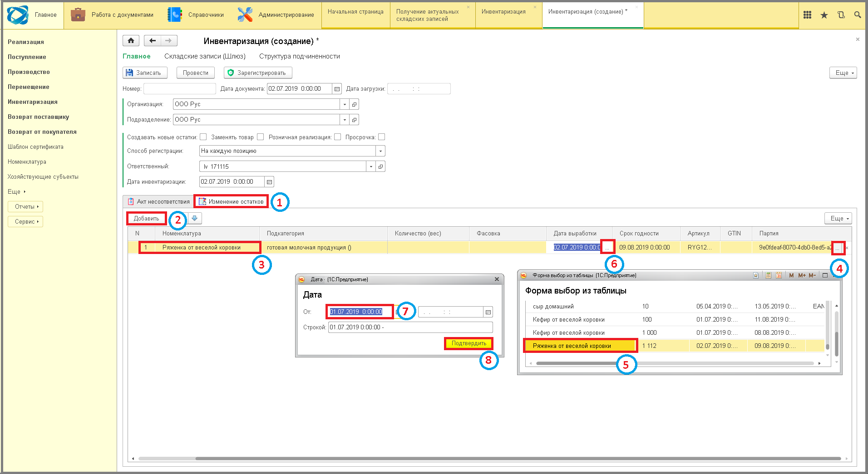Open Складские записи (Шлюз) section
The width and height of the screenshot is (868, 474).
coord(205,56)
